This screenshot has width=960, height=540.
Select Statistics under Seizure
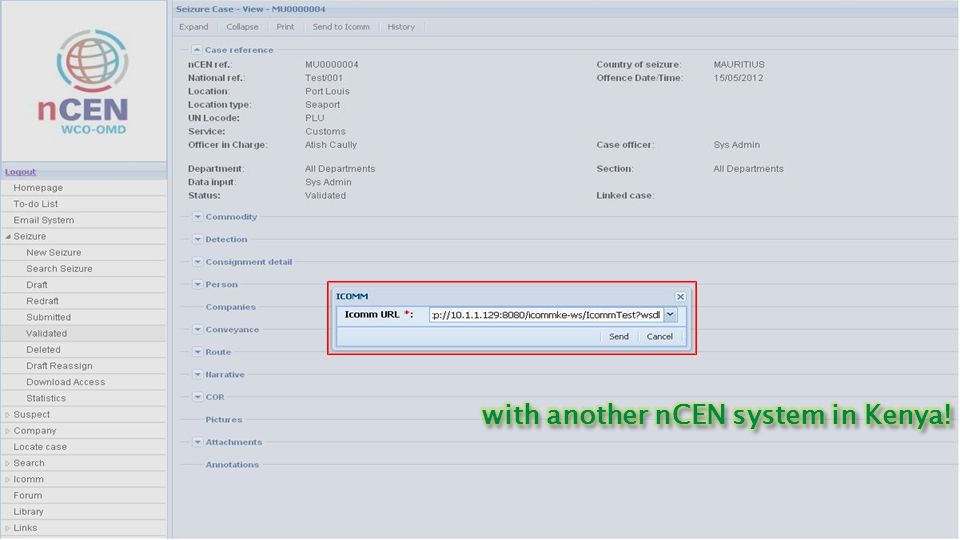point(46,399)
